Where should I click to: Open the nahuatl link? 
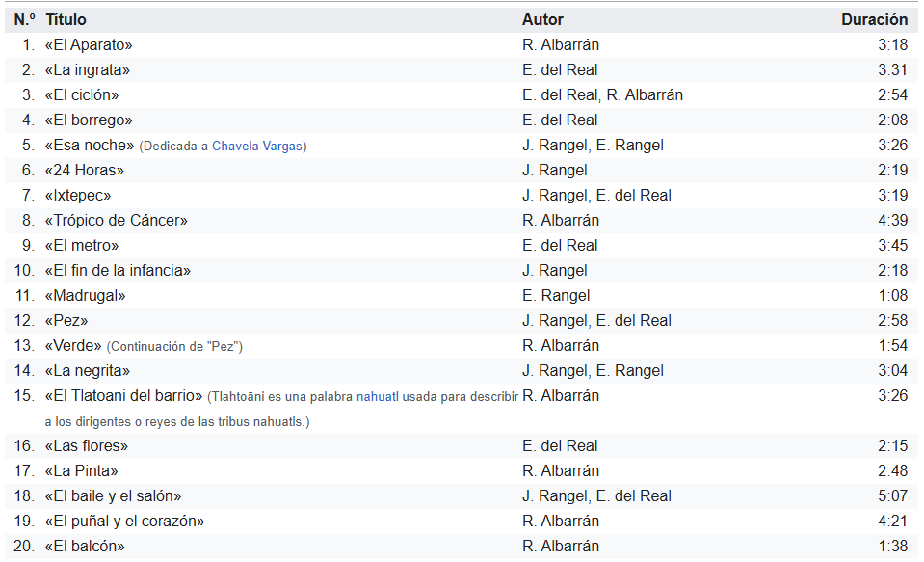pyautogui.click(x=378, y=397)
